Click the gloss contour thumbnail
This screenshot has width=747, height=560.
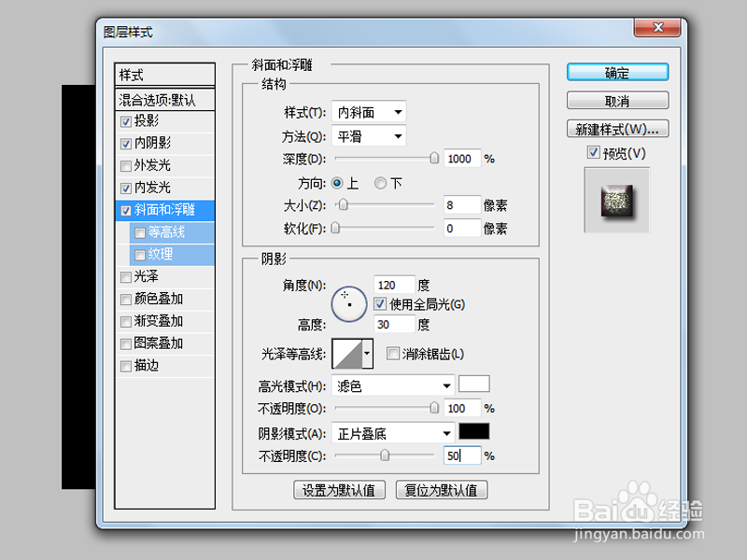(347, 354)
